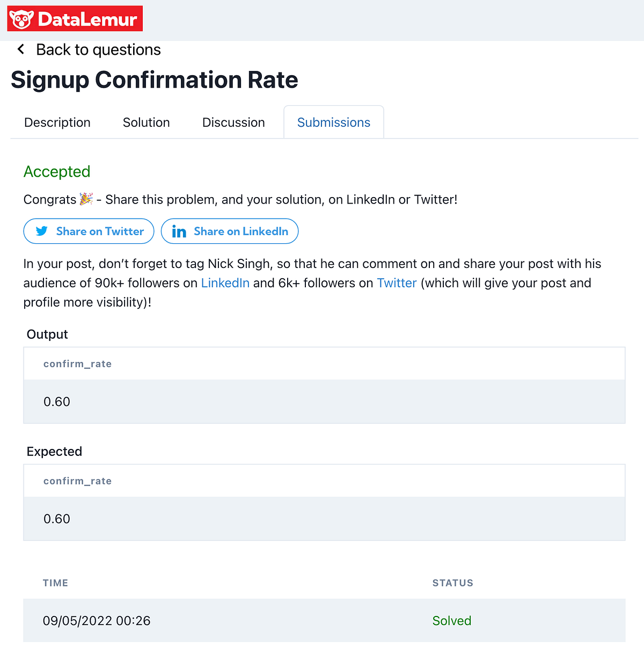Viewport: 644px width, 646px height.
Task: Open the Solution tab
Action: coord(146,122)
